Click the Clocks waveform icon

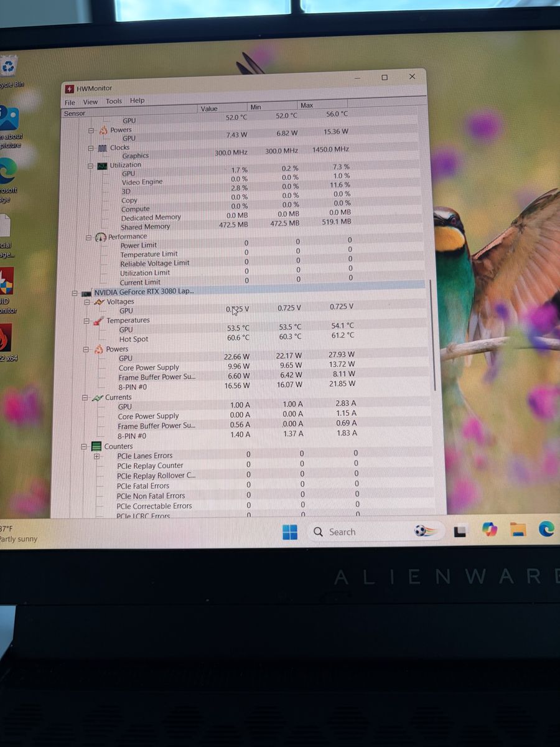click(x=103, y=148)
